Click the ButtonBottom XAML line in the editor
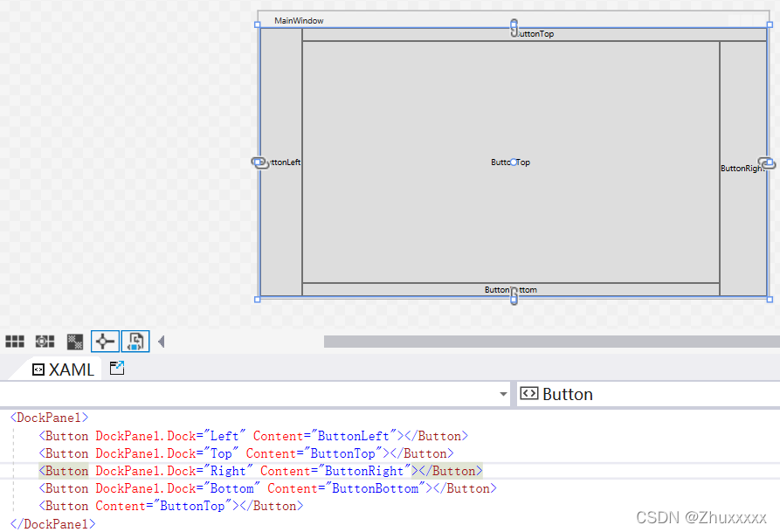Screen dimensions: 780x532 262,487
